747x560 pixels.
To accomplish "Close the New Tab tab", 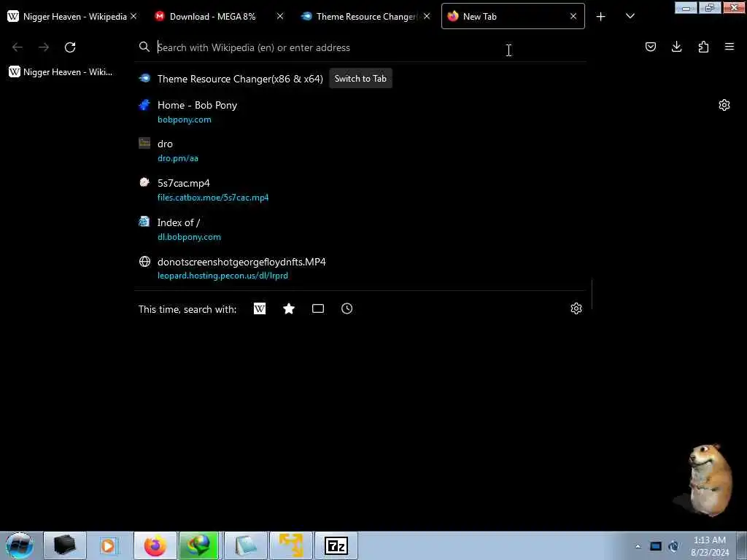I will [x=573, y=16].
